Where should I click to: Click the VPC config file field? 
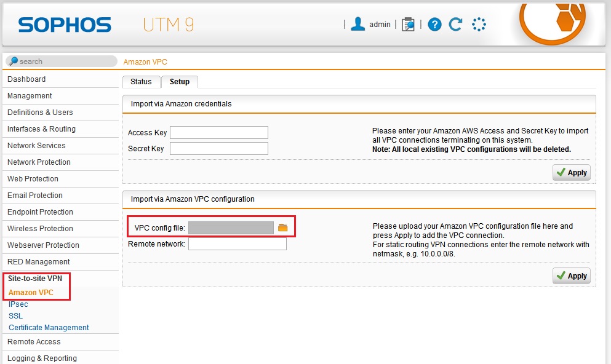[x=231, y=228]
